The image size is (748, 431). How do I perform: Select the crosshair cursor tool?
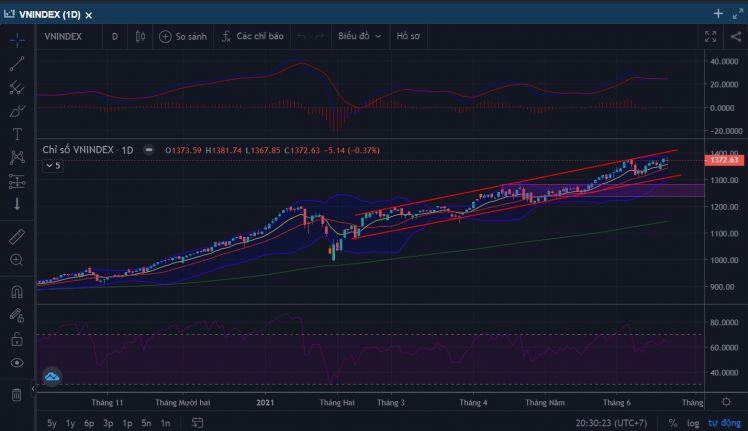pyautogui.click(x=17, y=41)
